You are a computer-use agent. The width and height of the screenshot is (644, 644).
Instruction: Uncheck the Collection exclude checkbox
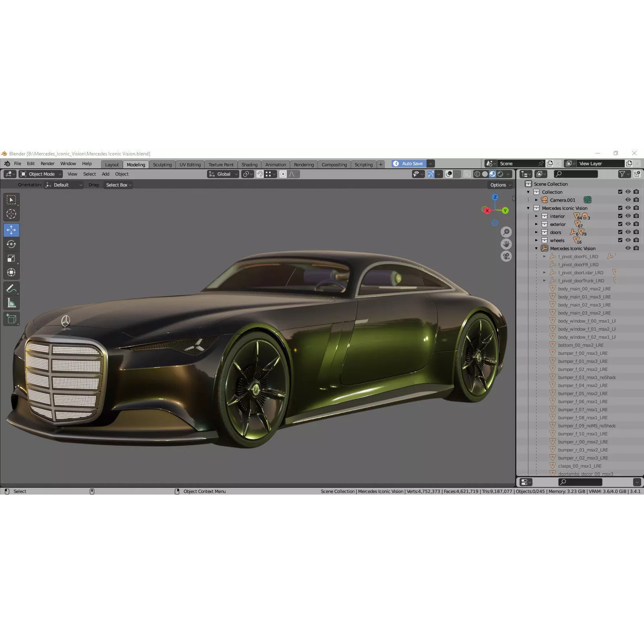tap(620, 192)
